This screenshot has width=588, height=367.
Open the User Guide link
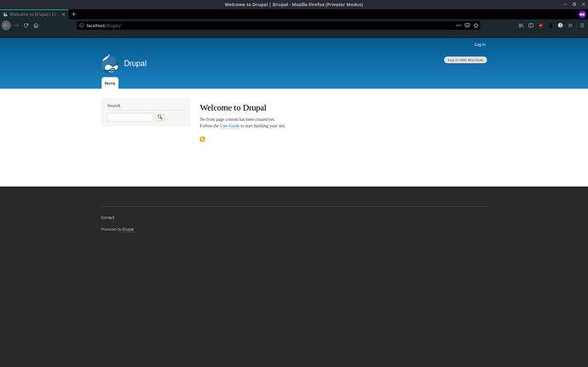click(229, 126)
